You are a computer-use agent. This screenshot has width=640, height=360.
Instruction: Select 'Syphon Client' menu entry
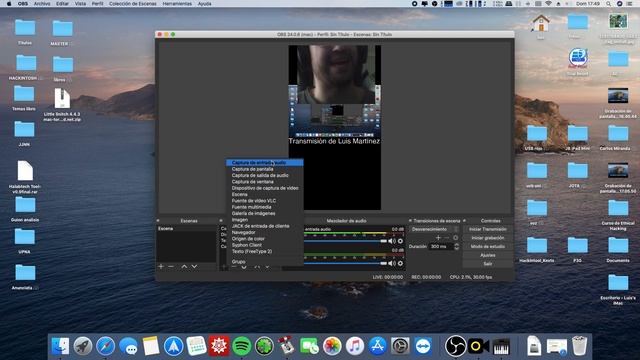click(x=264, y=245)
